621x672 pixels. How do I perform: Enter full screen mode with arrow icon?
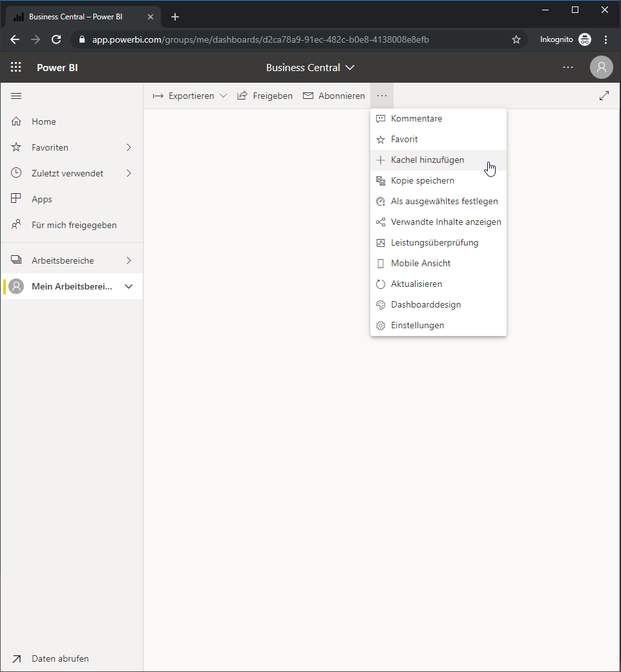click(604, 96)
